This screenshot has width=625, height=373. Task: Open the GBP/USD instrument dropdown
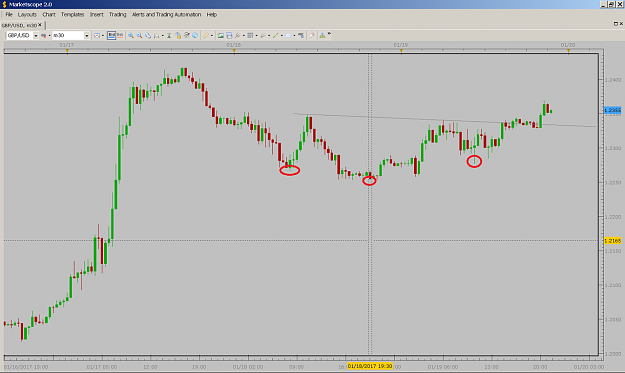tap(35, 35)
